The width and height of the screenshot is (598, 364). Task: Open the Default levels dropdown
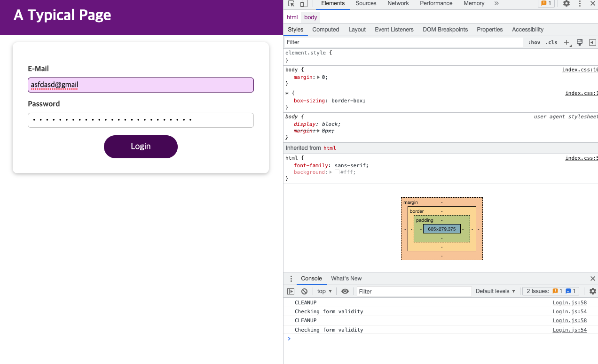496,291
